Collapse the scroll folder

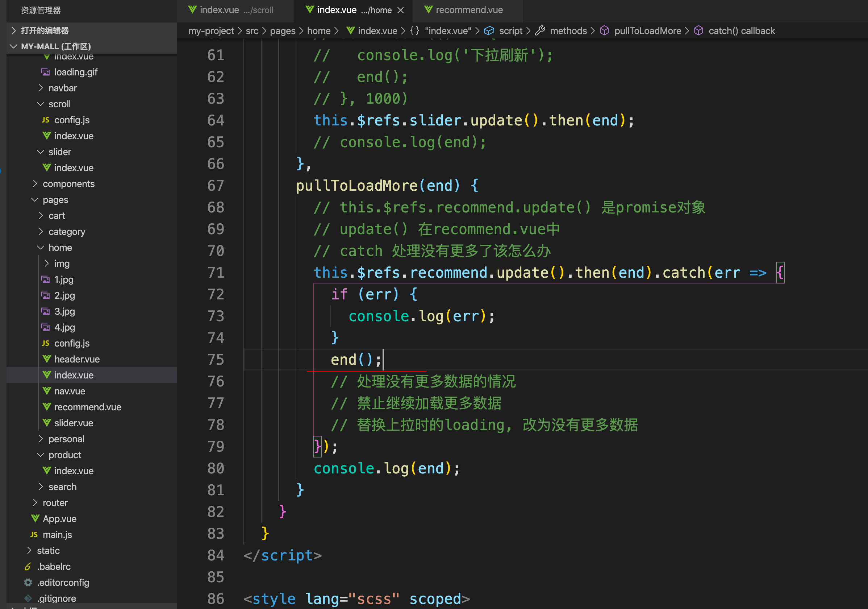pyautogui.click(x=41, y=104)
